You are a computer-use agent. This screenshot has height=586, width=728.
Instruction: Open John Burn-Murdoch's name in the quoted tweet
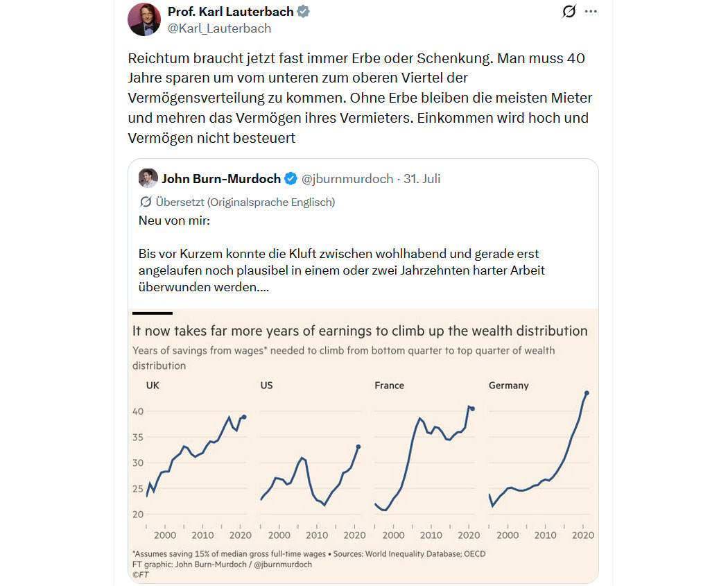pos(221,178)
